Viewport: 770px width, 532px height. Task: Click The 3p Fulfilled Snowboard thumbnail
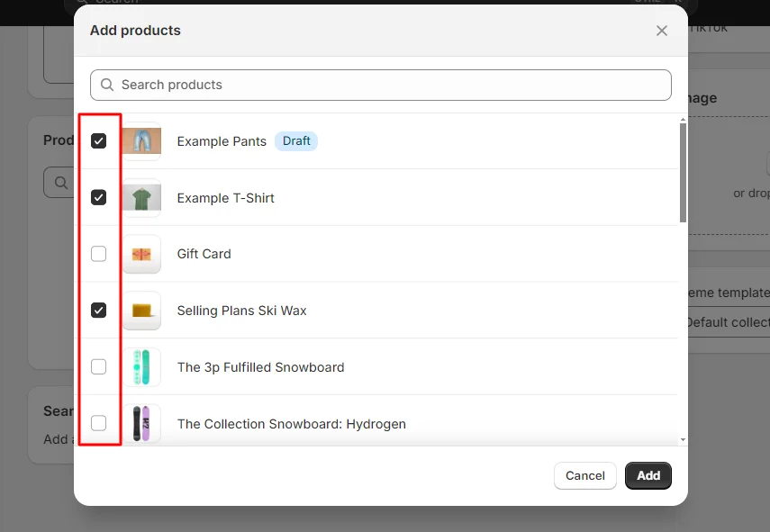[x=141, y=366]
